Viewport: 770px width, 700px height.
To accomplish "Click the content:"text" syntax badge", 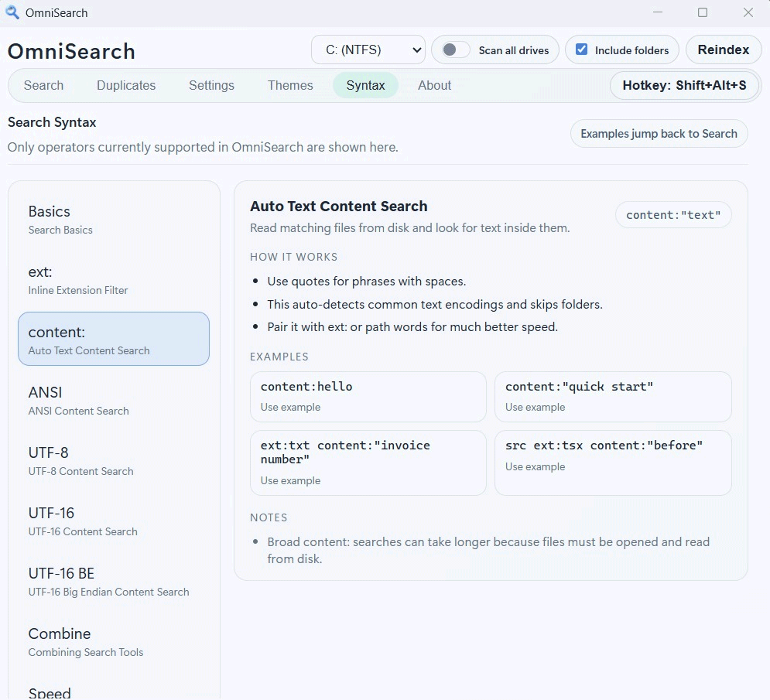I will click(x=672, y=214).
